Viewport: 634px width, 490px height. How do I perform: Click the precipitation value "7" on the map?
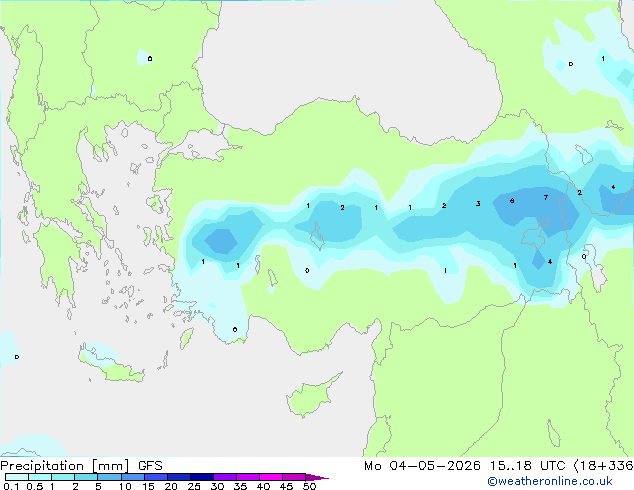(x=546, y=197)
